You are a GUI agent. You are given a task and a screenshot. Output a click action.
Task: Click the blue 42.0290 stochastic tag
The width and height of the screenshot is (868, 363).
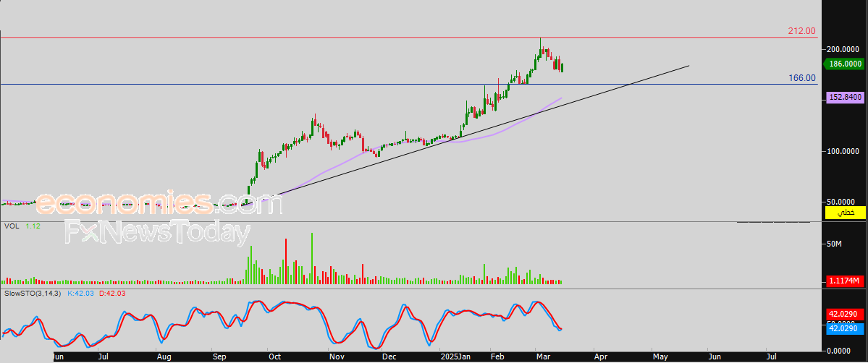[x=846, y=329]
